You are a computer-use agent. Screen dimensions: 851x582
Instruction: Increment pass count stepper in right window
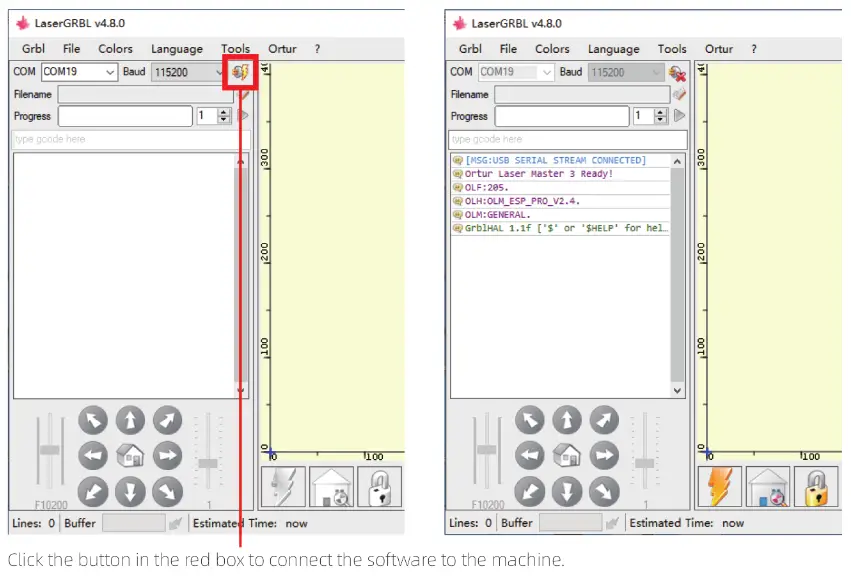coord(661,112)
